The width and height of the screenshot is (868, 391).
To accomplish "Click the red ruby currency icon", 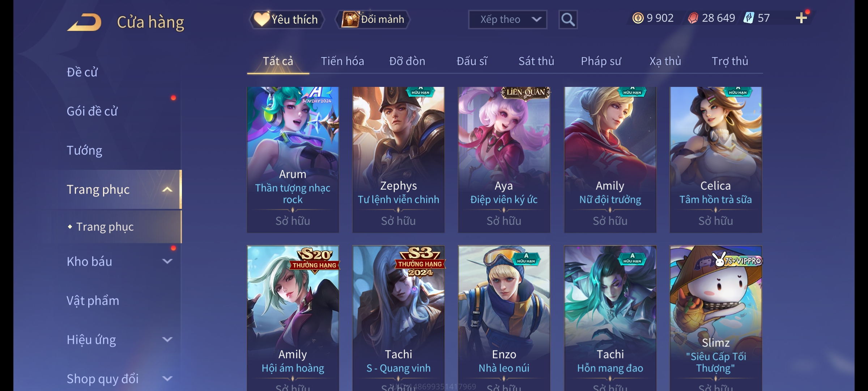I will (x=693, y=18).
